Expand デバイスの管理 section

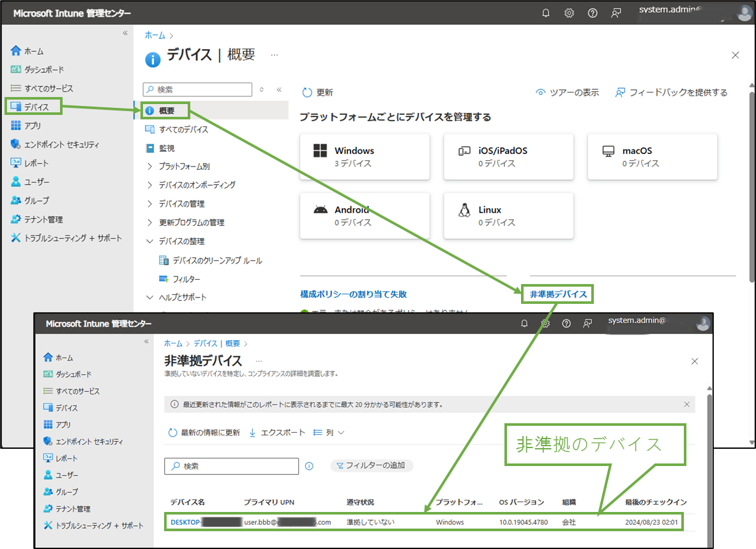click(176, 204)
